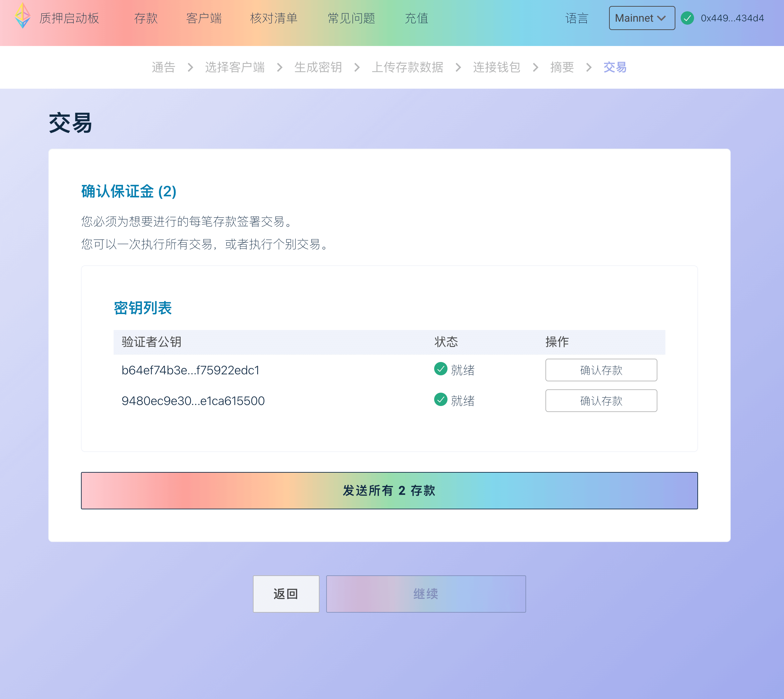Screen dimensions: 784x699
Task: Click public key b64ef74b3e...f75922edc1
Action: tap(191, 370)
